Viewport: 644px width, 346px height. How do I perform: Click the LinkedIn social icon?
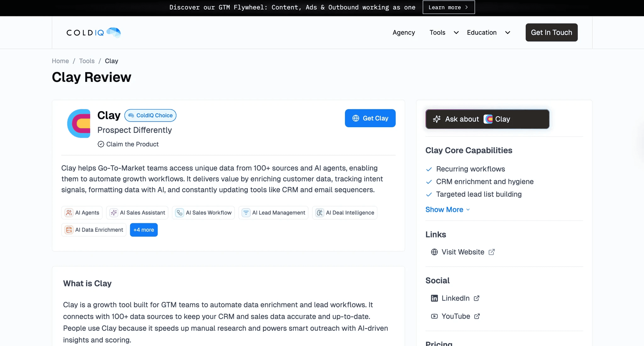(434, 298)
